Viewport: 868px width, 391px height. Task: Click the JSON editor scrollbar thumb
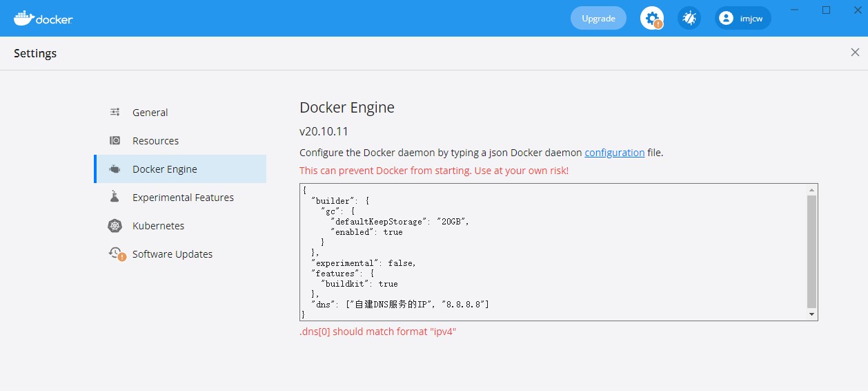click(x=812, y=251)
